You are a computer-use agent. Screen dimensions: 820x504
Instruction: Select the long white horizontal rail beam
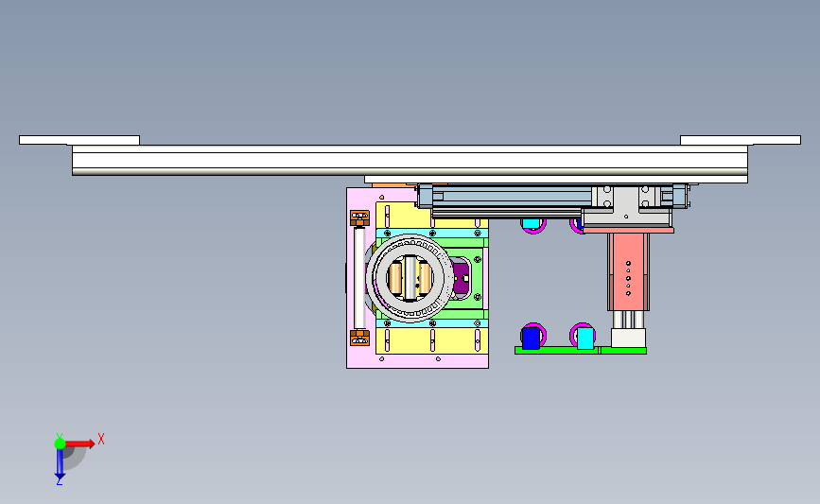[x=410, y=160]
